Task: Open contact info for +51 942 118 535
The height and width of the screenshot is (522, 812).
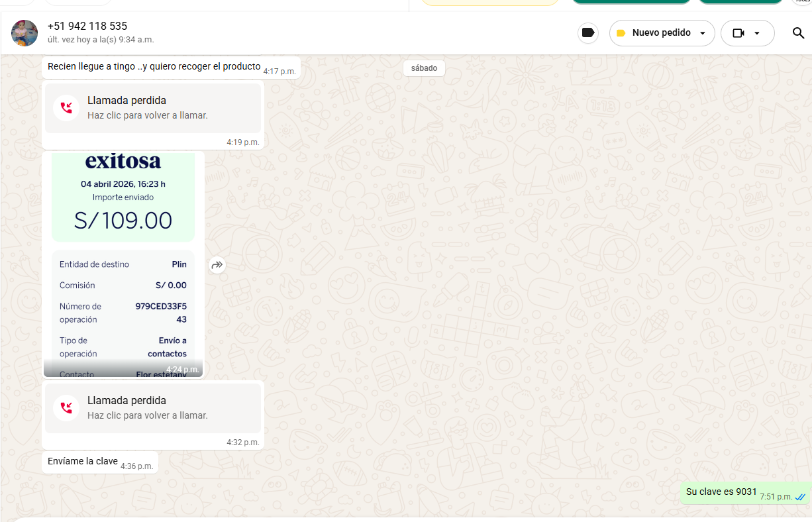Action: click(87, 26)
